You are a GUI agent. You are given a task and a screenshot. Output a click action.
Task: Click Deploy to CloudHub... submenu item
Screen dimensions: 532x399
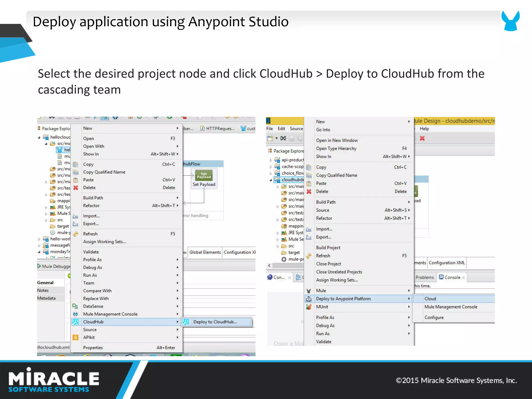point(217,322)
